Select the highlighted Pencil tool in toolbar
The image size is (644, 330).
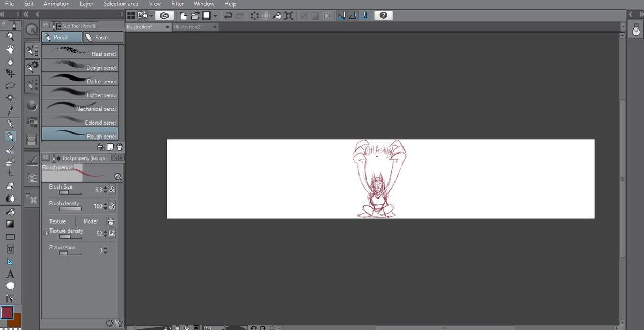(10, 137)
